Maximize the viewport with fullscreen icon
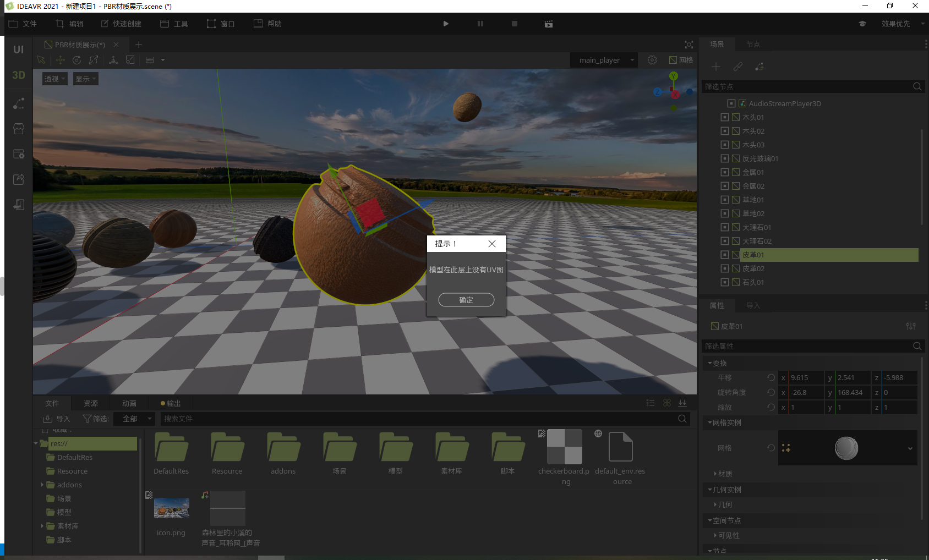 (689, 45)
